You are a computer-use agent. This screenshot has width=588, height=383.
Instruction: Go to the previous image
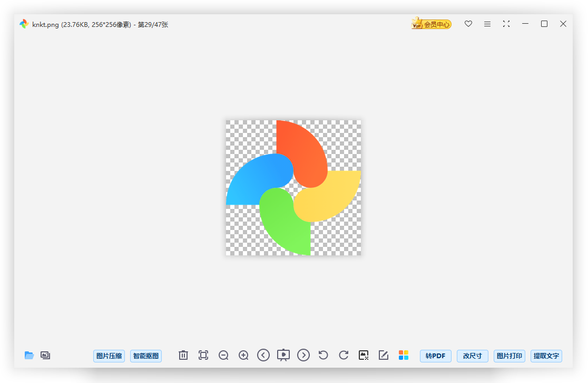click(263, 356)
